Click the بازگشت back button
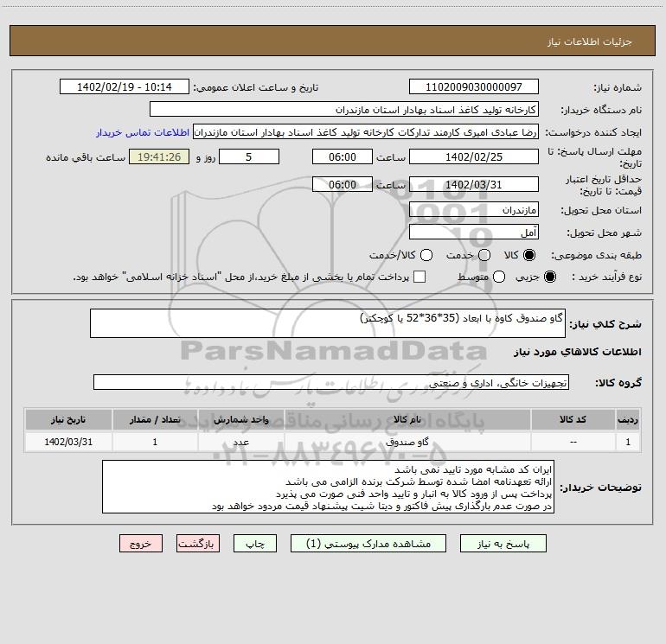 [x=198, y=544]
